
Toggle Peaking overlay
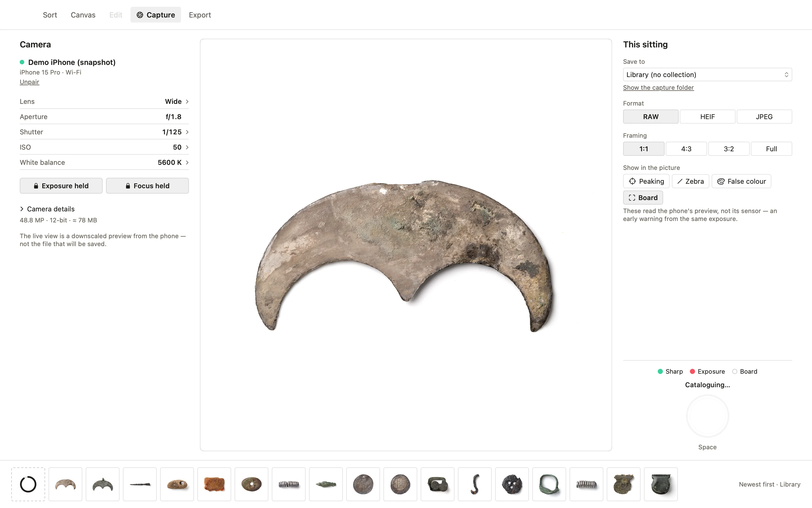click(x=646, y=181)
